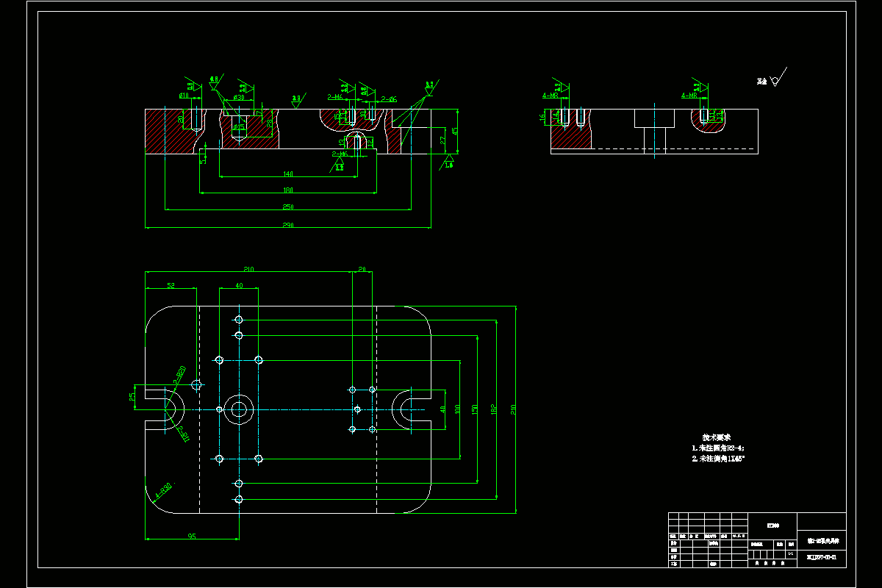Select the Ø30 counterbore diameter label
882x588 pixels.
(x=239, y=98)
